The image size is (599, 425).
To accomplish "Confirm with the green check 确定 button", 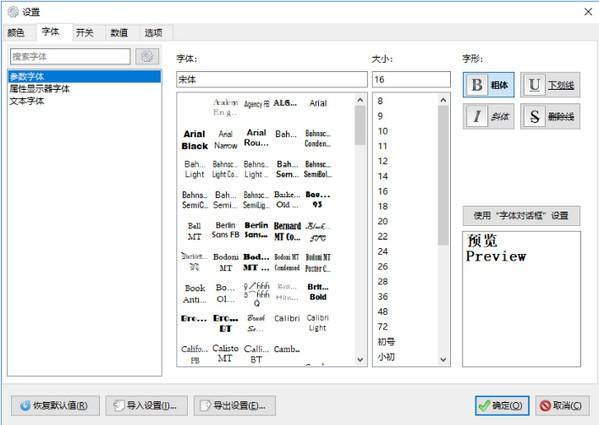I will coord(502,406).
